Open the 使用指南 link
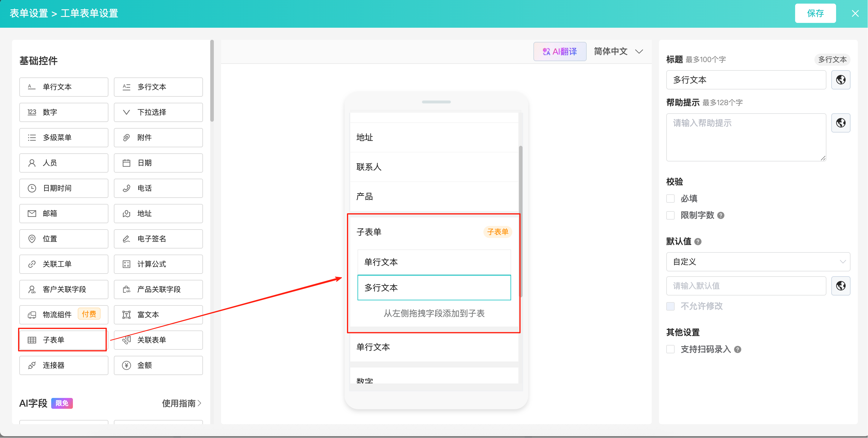The height and width of the screenshot is (438, 868). tap(181, 403)
